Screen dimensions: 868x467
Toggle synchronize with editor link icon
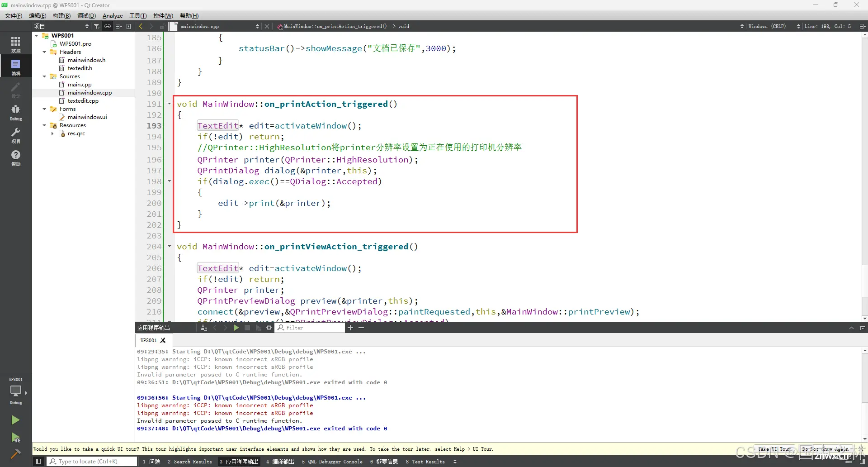point(108,26)
